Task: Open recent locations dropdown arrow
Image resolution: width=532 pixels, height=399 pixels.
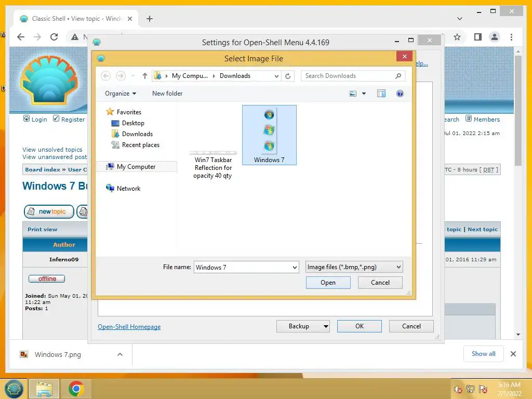Action: pos(133,76)
